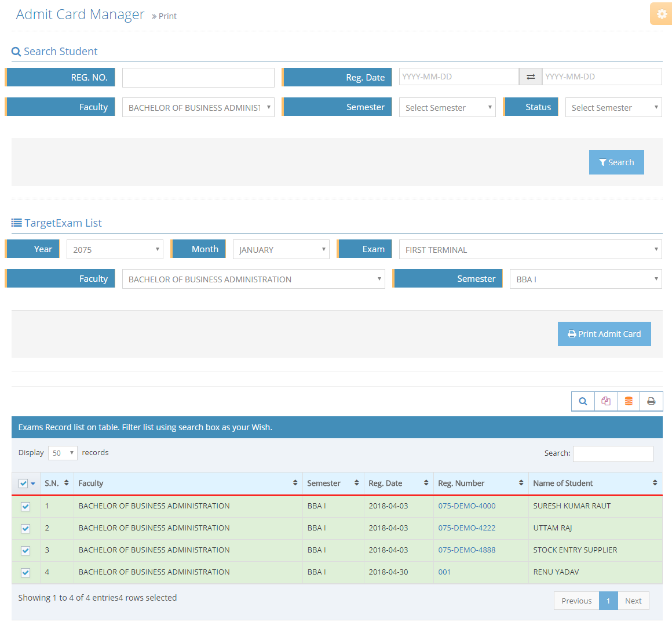
Task: Open the Status dropdown
Action: [x=613, y=107]
